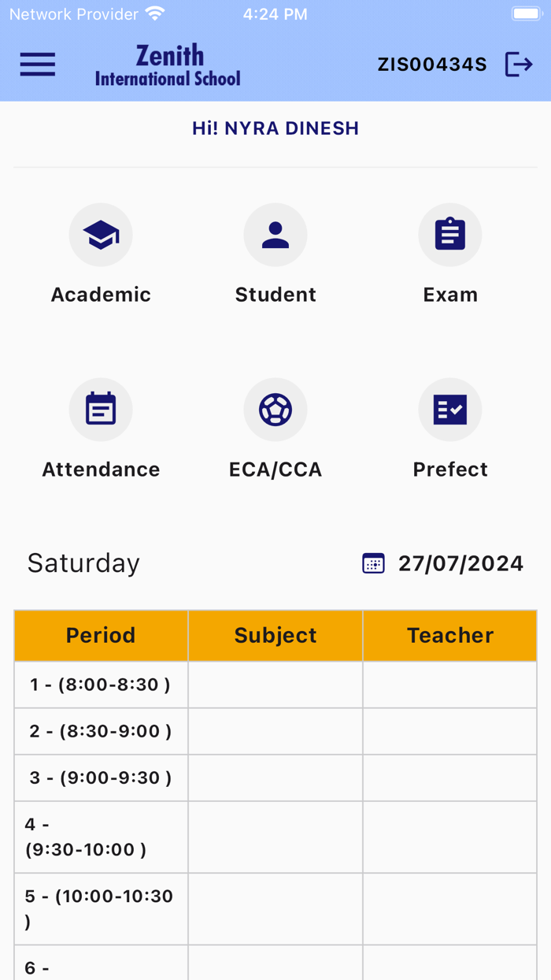
Task: Tap the Student profile icon
Action: pos(275,234)
